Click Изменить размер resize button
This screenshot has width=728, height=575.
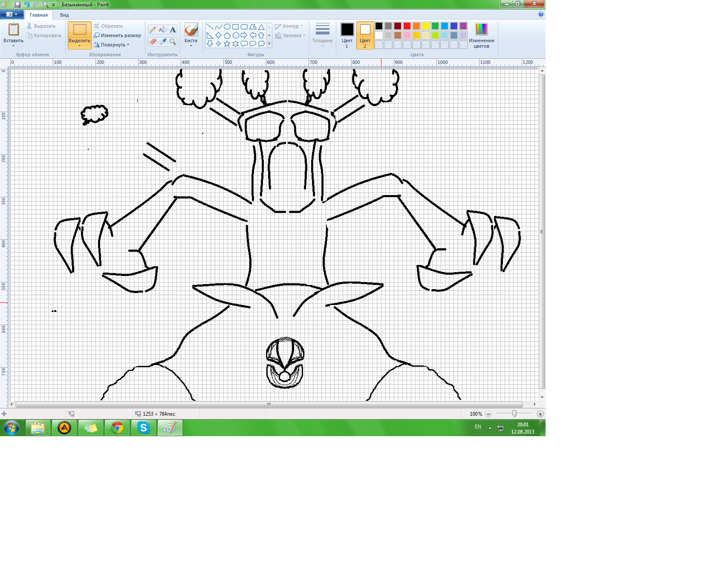point(118,35)
